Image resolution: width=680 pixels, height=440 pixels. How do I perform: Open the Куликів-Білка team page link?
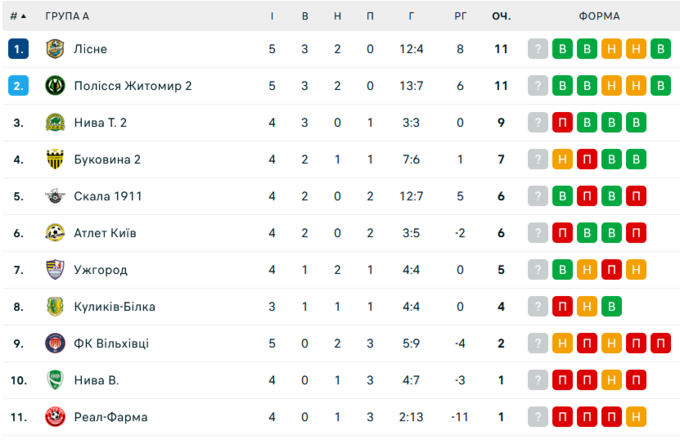[114, 307]
